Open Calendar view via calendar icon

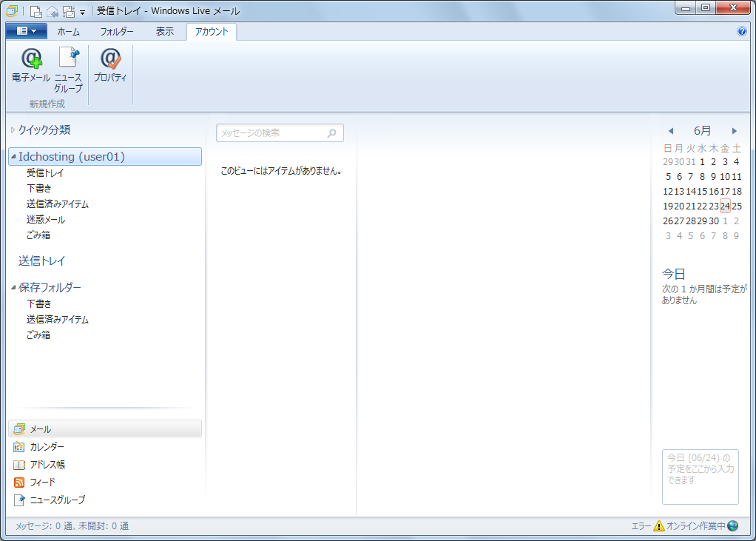[18, 447]
